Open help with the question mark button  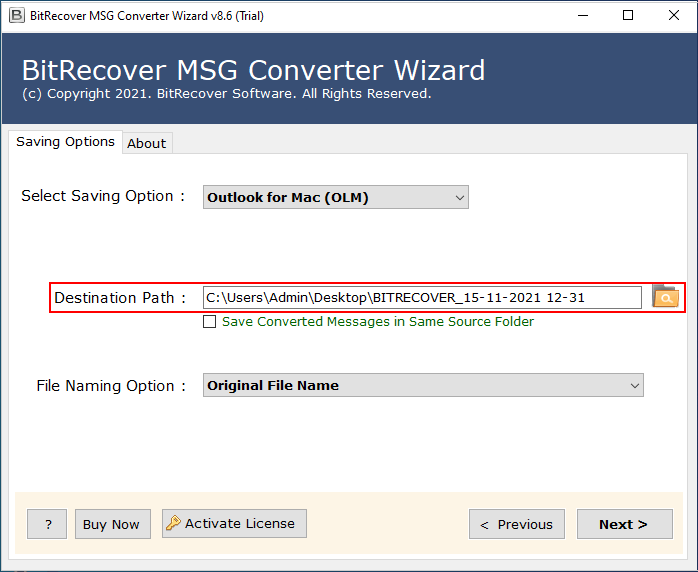pyautogui.click(x=47, y=524)
